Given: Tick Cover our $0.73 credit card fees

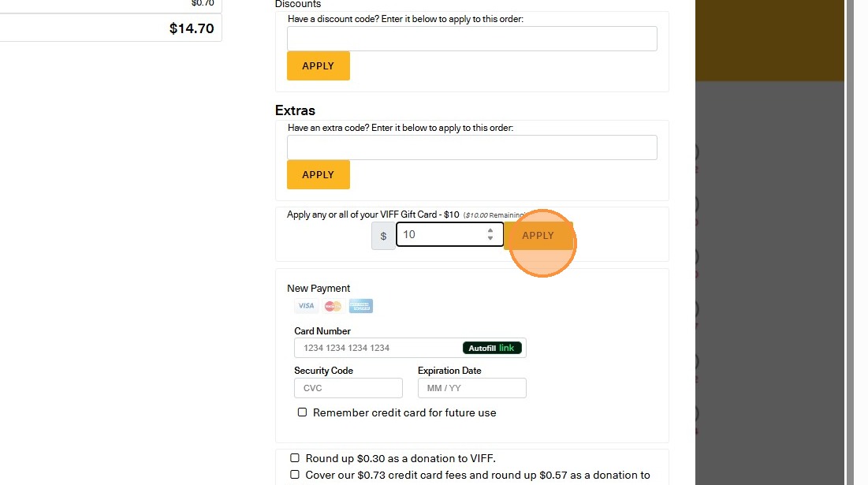Looking at the screenshot, I should 295,475.
